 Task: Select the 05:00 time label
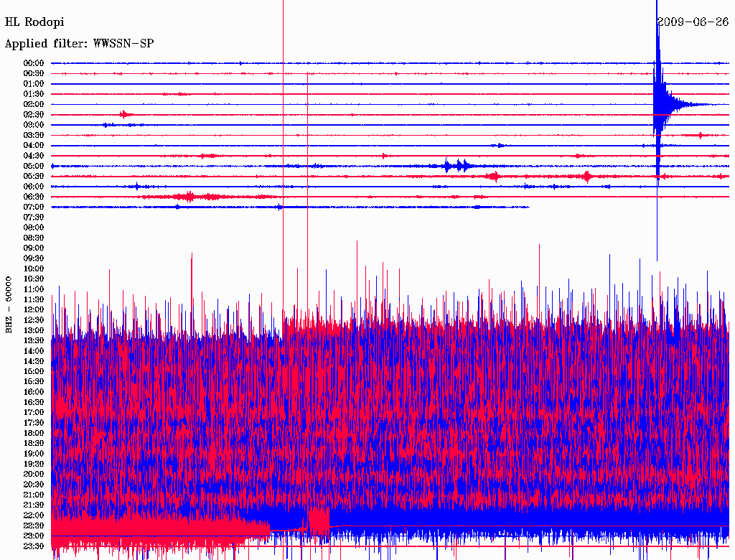pyautogui.click(x=34, y=166)
